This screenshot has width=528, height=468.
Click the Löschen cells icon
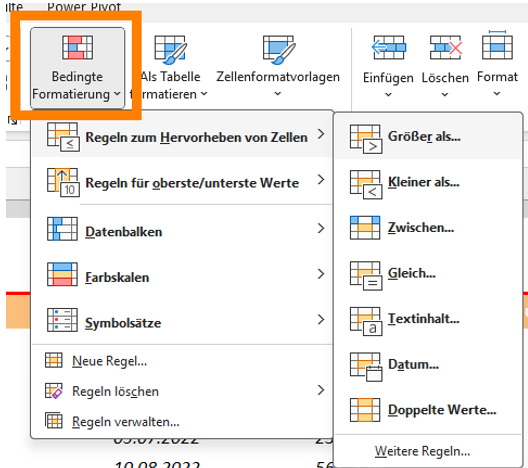pyautogui.click(x=445, y=47)
